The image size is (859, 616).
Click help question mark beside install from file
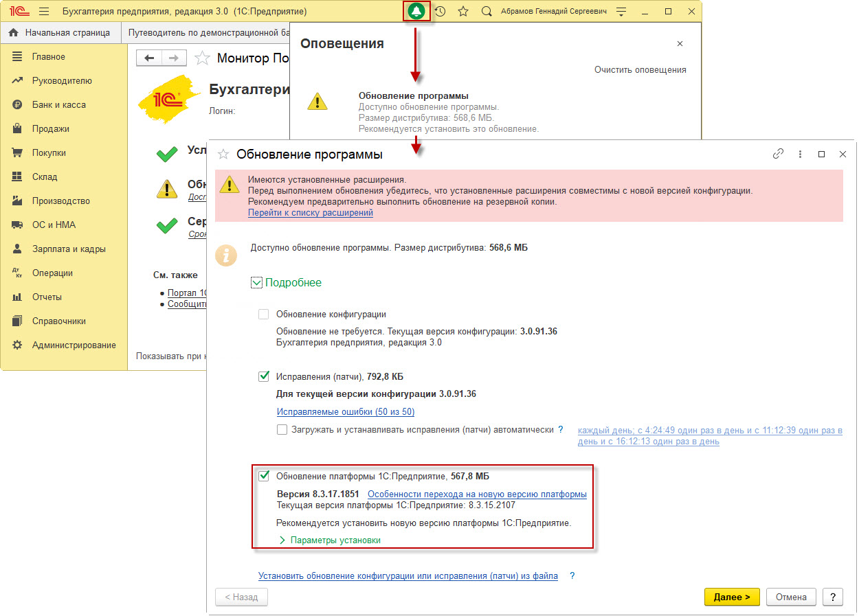tap(572, 575)
